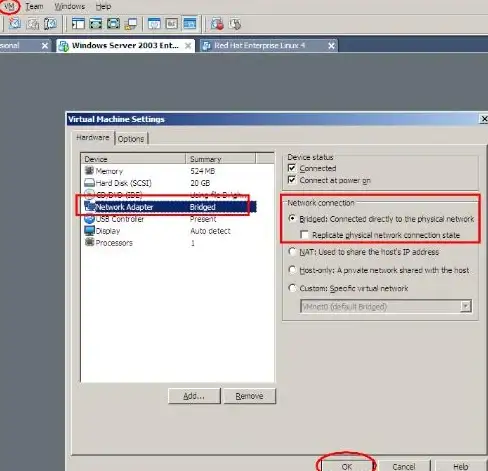The image size is (488, 471).
Task: Click the Remove button
Action: pyautogui.click(x=249, y=396)
